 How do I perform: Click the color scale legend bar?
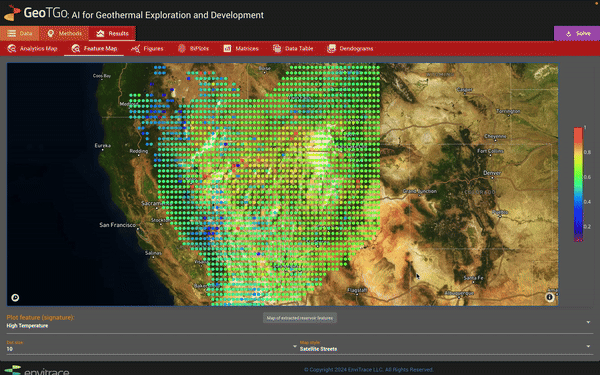[x=578, y=184]
